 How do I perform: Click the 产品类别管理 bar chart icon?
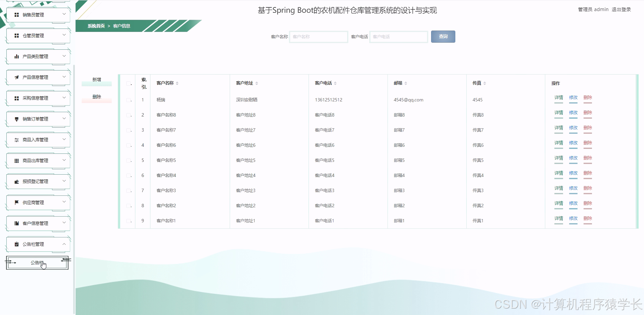(16, 56)
